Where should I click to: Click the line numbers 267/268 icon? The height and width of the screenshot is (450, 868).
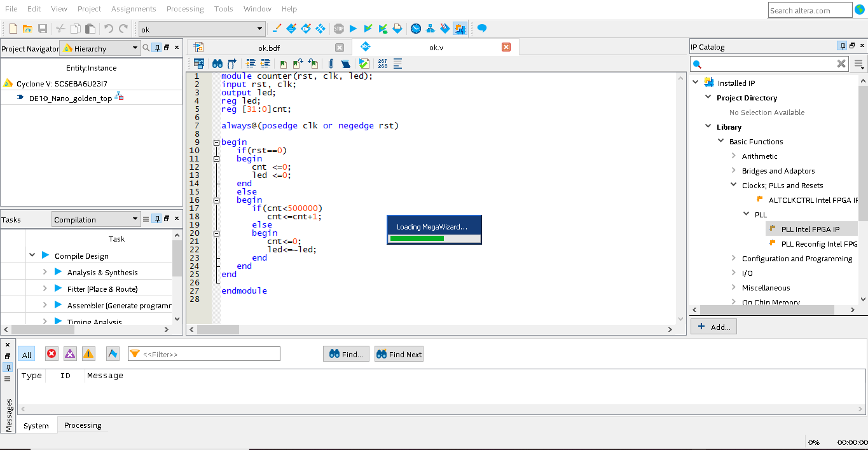382,64
